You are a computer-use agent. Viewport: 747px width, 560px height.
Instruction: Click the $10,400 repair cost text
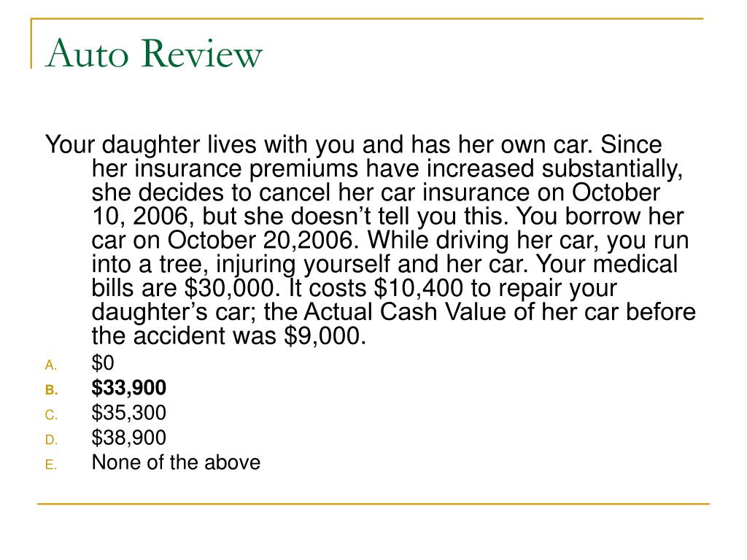tap(418, 288)
